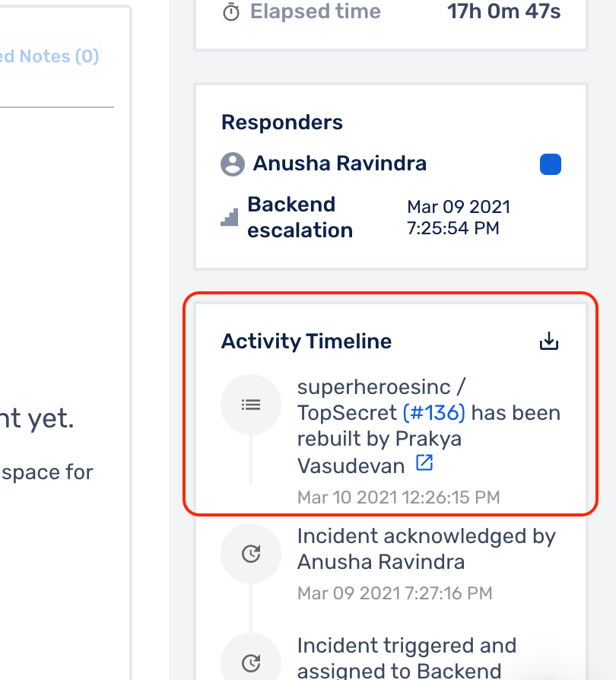This screenshot has width=616, height=680.
Task: Click elapsed time value 17h 0m 47s
Action: coord(504,11)
